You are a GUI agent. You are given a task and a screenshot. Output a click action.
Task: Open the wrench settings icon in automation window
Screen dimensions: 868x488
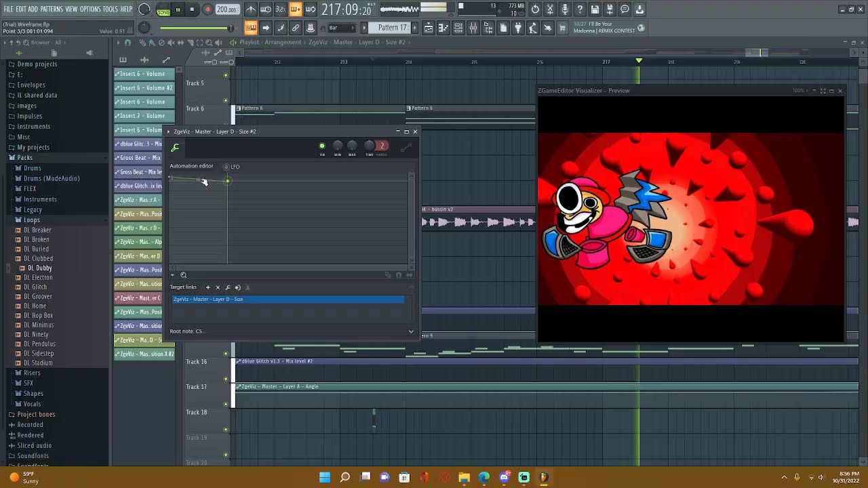coord(175,148)
